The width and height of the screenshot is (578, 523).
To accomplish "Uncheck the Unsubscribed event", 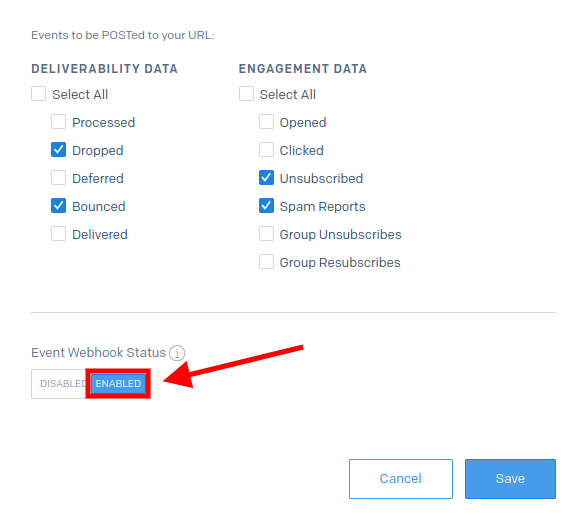I will [267, 178].
